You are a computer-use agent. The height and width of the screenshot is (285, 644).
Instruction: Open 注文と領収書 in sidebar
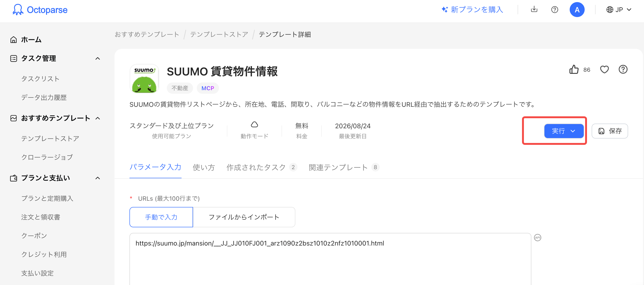41,217
